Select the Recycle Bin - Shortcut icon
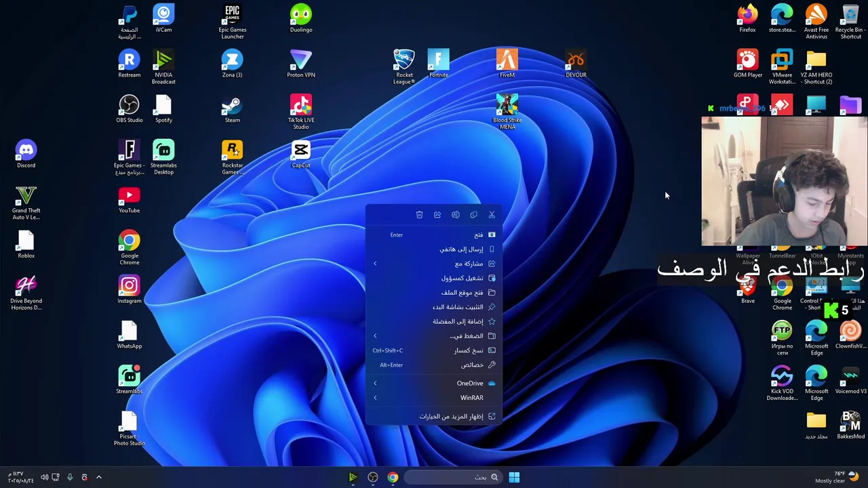The height and width of the screenshot is (488, 868). click(x=850, y=22)
